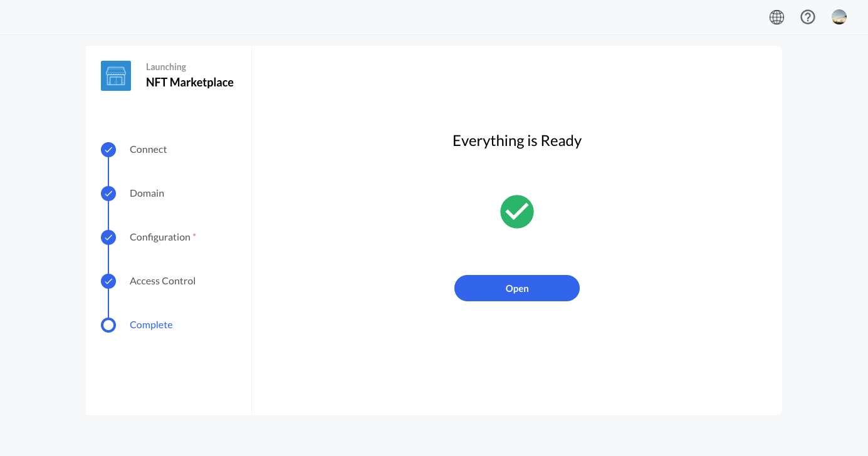Viewport: 868px width, 456px height.
Task: Click the Access Control step checkmark circle
Action: [x=108, y=281]
